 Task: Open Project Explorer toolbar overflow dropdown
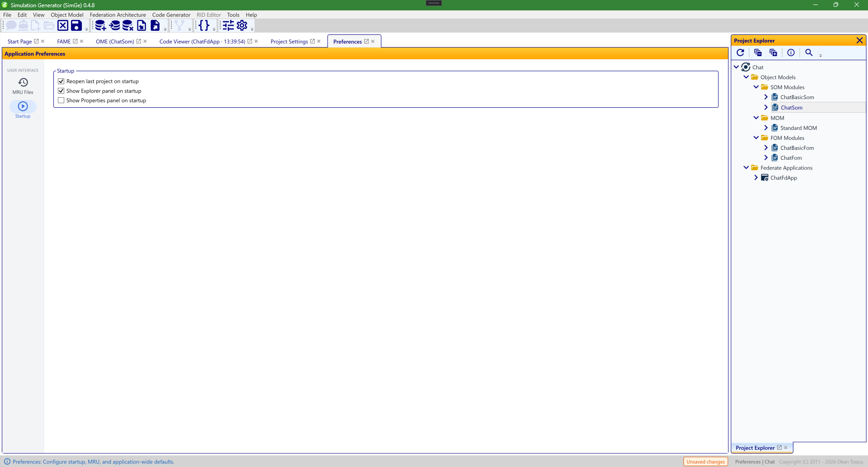(x=821, y=55)
